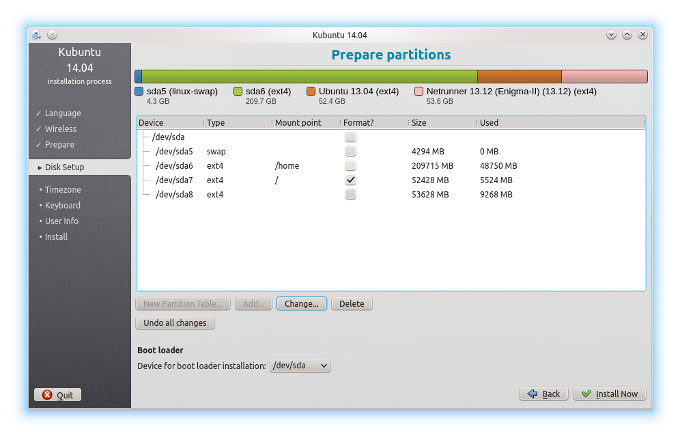Image resolution: width=680 pixels, height=438 pixels.
Task: Toggle format checkbox for /dev/sda
Action: (350, 137)
